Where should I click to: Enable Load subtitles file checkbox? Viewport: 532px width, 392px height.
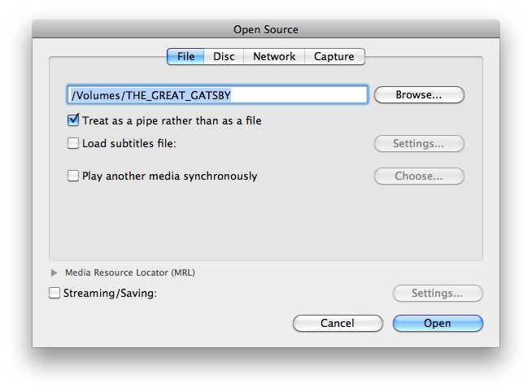(x=74, y=144)
